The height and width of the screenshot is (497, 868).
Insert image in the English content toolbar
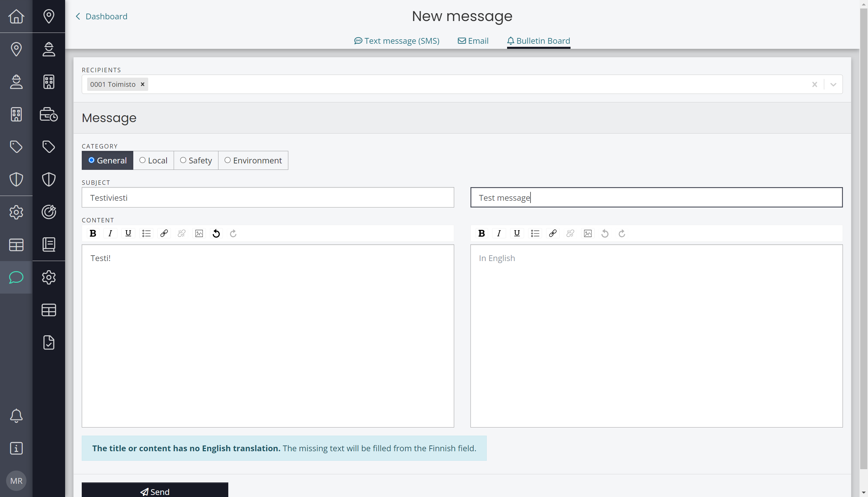(x=588, y=233)
